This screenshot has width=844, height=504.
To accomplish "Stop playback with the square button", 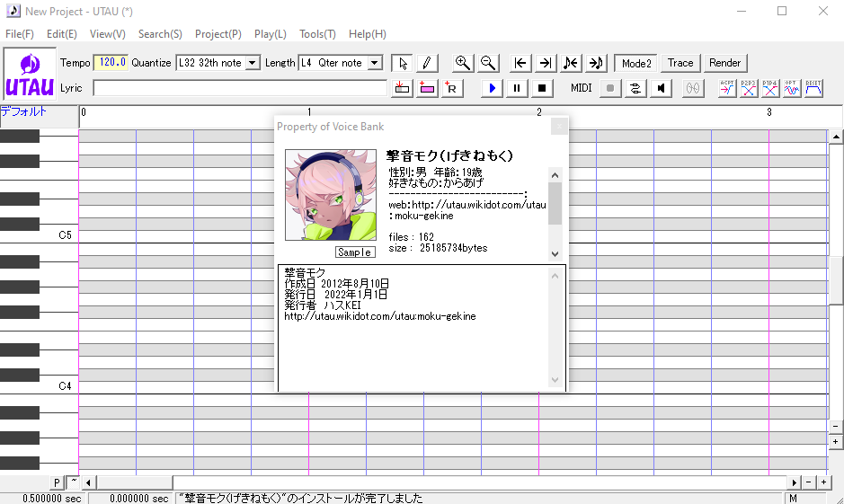I will click(542, 88).
